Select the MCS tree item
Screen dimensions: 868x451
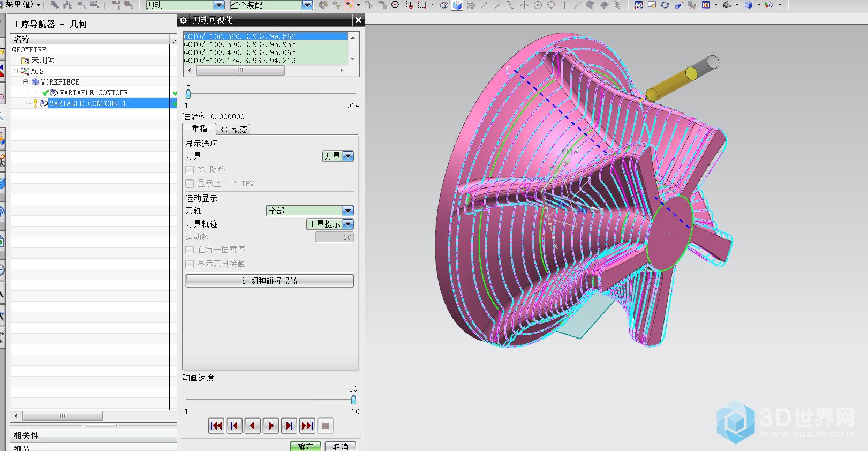tap(37, 71)
